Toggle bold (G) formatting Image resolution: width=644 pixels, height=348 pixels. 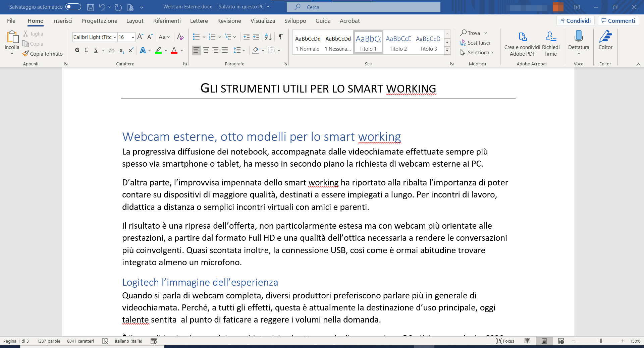point(77,50)
